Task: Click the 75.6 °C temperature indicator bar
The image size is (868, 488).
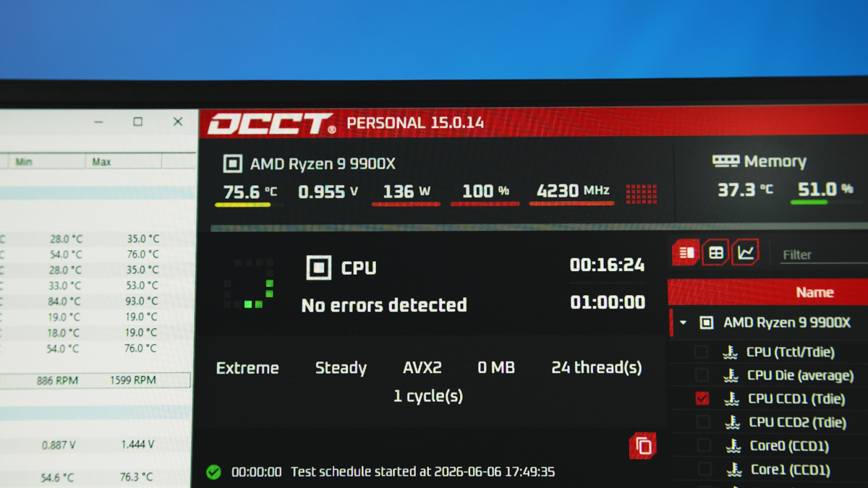Action: (242, 205)
